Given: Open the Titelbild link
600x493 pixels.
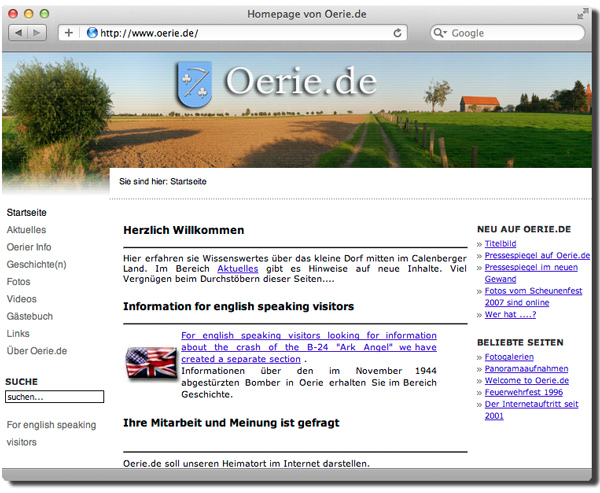Looking at the screenshot, I should [501, 244].
